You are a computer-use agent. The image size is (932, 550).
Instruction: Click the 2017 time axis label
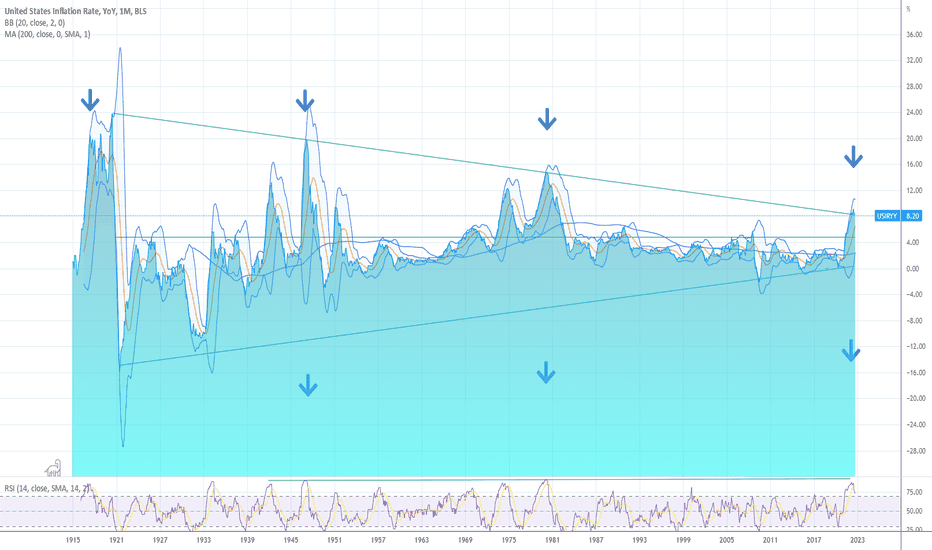click(x=814, y=540)
